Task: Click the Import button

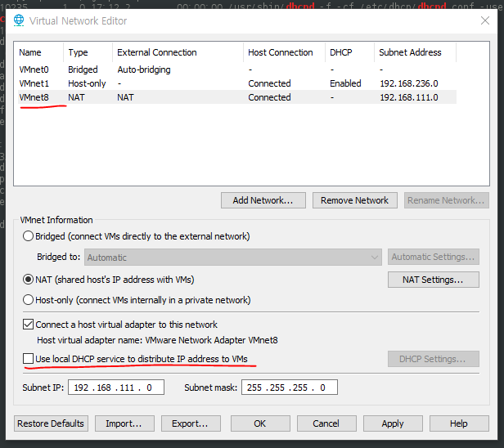Action: click(124, 423)
